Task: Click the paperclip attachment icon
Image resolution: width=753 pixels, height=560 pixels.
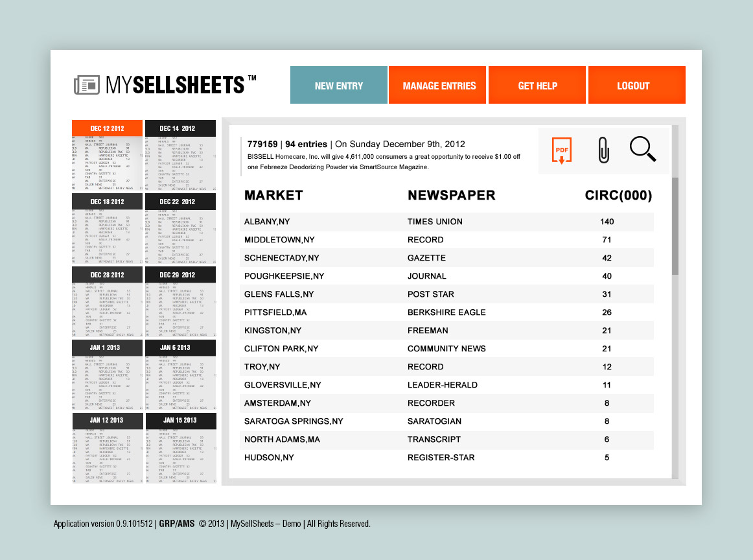Action: point(603,149)
